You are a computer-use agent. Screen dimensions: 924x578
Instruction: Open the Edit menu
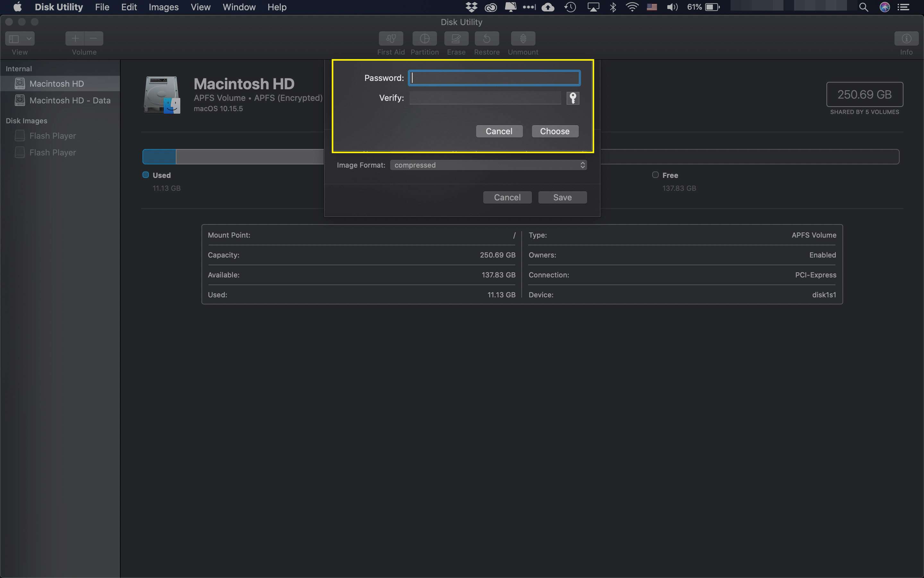(x=129, y=7)
